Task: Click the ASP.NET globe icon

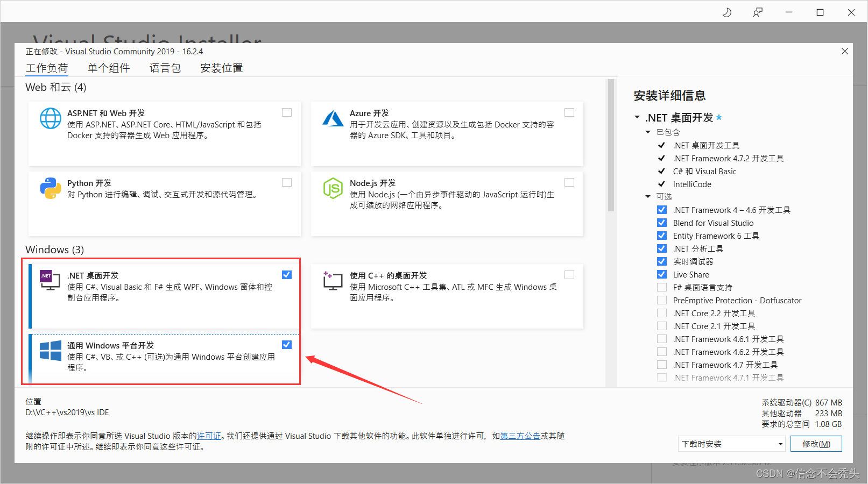Action: point(51,118)
